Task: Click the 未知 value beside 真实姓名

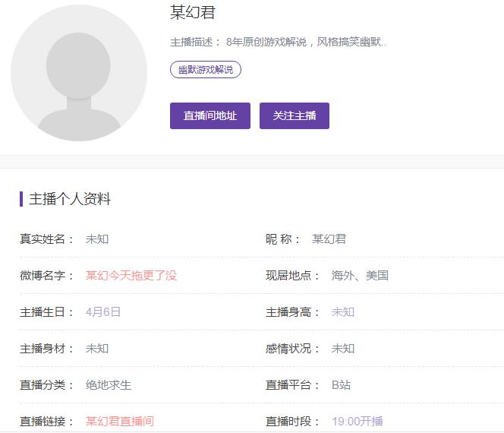Action: click(x=97, y=239)
